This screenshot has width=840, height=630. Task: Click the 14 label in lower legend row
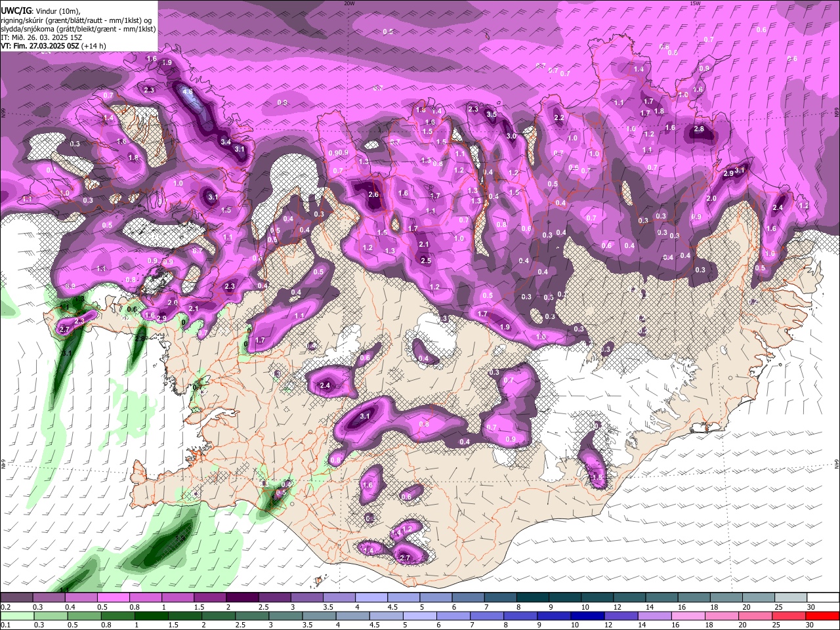(x=641, y=625)
